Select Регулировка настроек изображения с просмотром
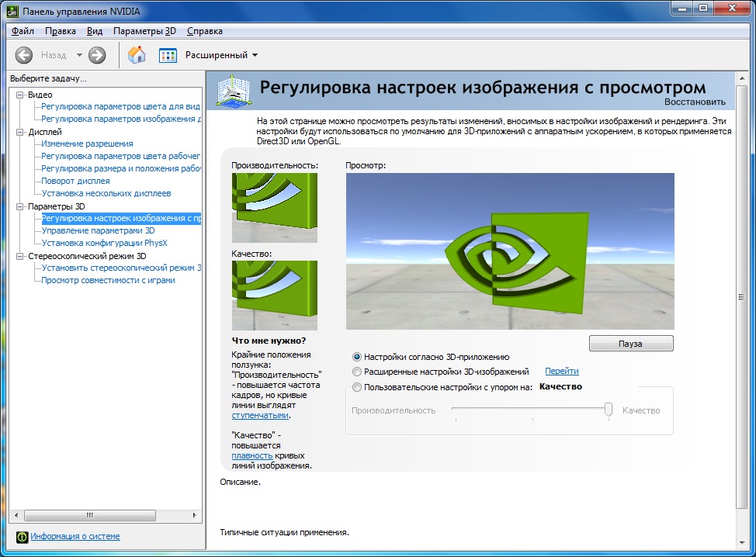This screenshot has height=557, width=756. point(121,218)
